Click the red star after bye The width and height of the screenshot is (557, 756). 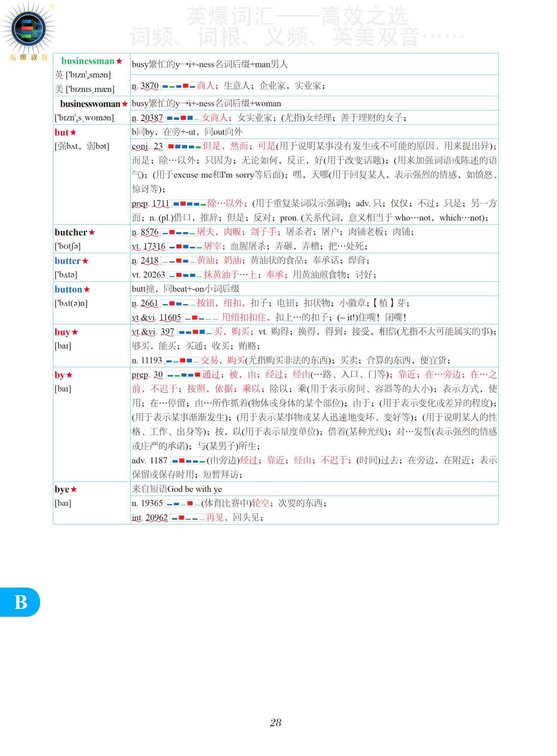pos(74,489)
